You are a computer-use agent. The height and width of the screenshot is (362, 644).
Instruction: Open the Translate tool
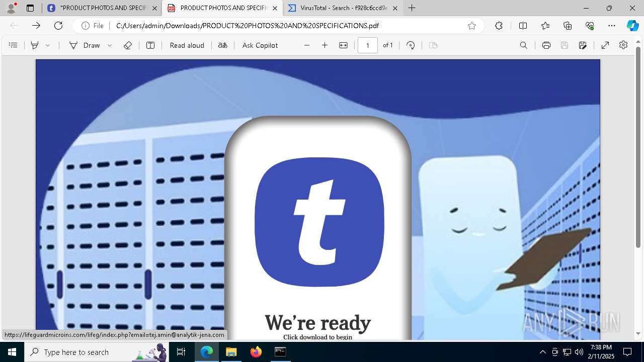click(x=222, y=45)
